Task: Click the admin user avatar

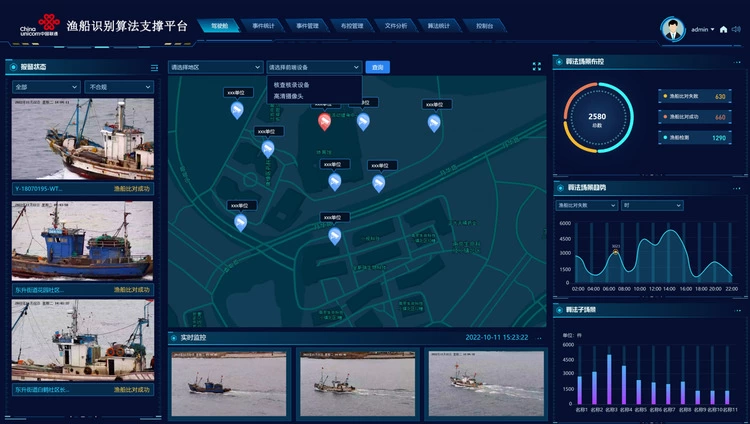Action: [x=673, y=29]
